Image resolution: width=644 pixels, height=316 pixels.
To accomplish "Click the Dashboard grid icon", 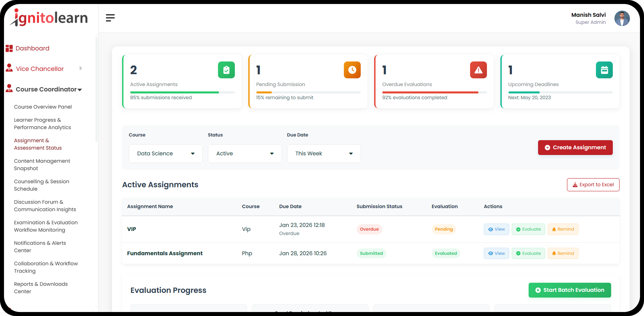I will pos(9,48).
